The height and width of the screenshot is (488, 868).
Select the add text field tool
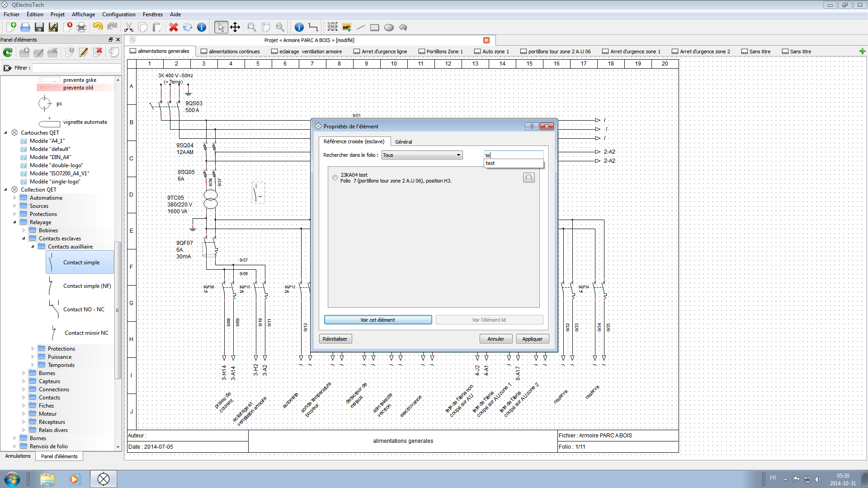(333, 27)
